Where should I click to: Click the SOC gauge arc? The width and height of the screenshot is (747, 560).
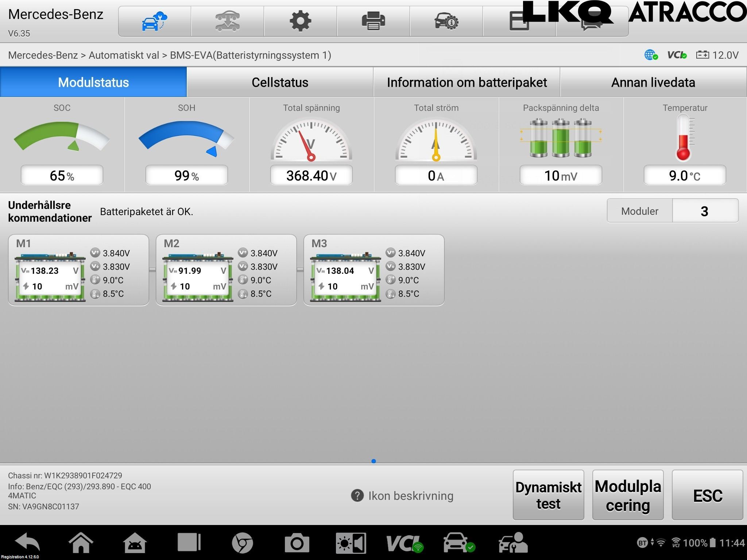point(62,136)
